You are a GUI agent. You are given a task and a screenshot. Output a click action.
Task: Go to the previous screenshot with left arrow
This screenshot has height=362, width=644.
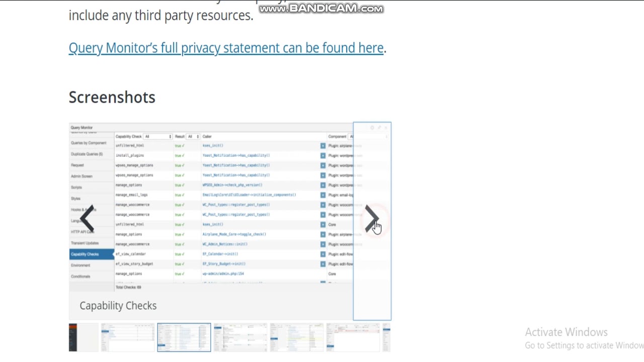point(87,219)
